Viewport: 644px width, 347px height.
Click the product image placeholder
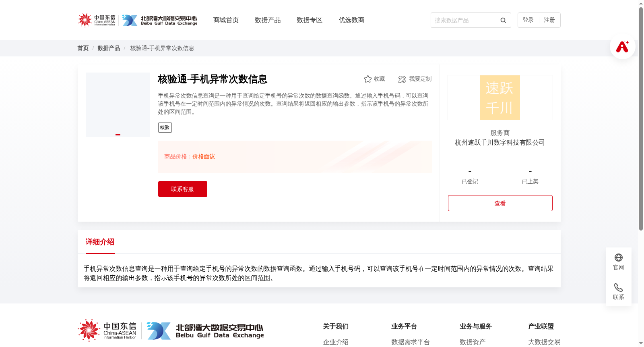pos(118,105)
